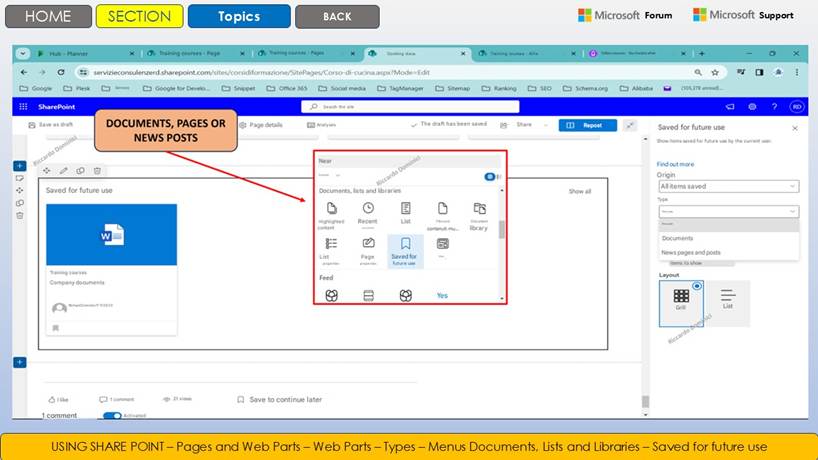
Task: Expand the Origin dropdown All items saved
Action: [x=728, y=186]
